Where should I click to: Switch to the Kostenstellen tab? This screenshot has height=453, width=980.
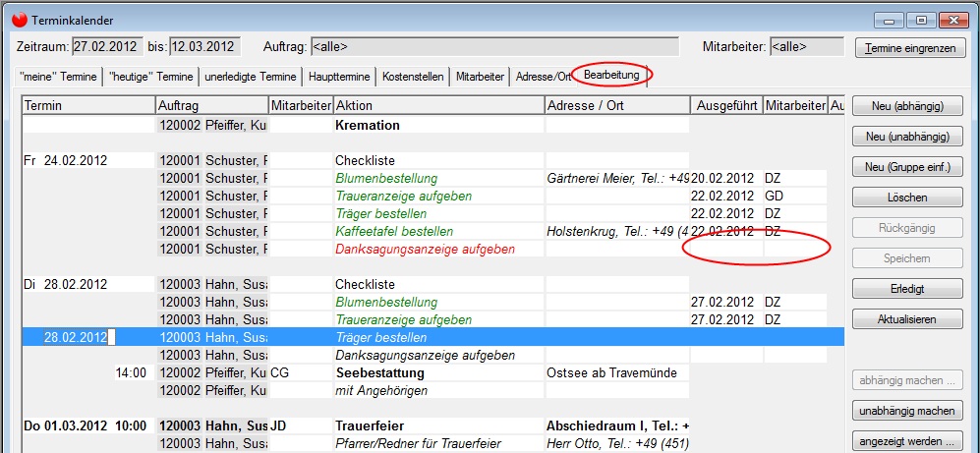(413, 77)
